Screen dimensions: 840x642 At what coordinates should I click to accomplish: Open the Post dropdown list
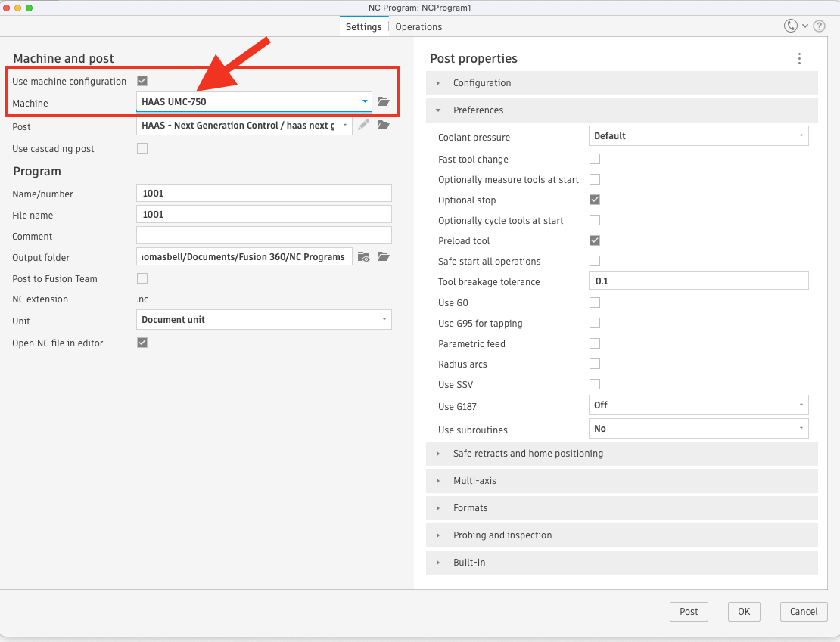click(x=244, y=126)
